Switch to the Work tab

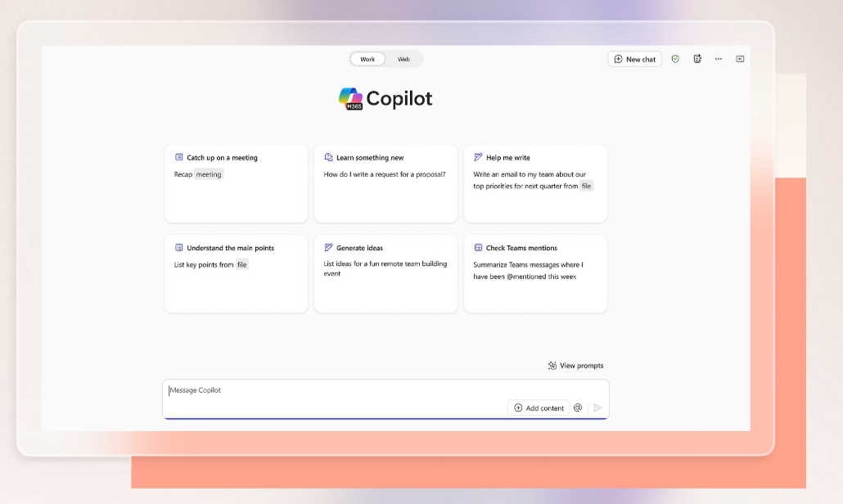(367, 59)
